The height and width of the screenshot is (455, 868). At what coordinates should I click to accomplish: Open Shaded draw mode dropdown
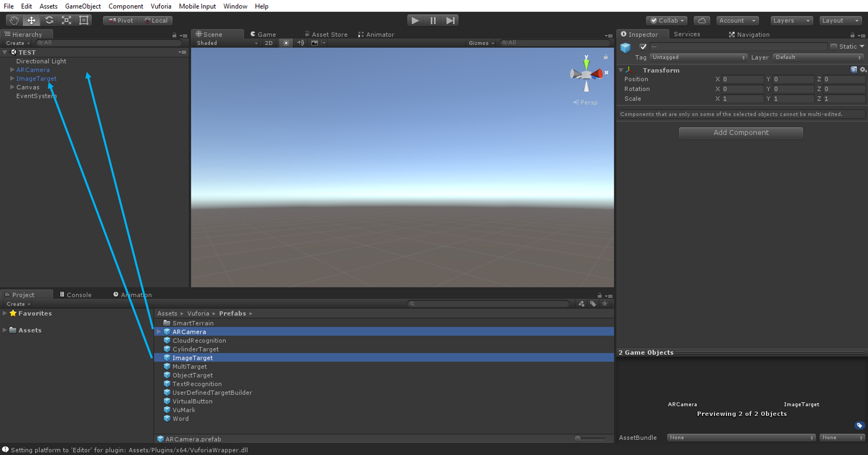point(227,43)
